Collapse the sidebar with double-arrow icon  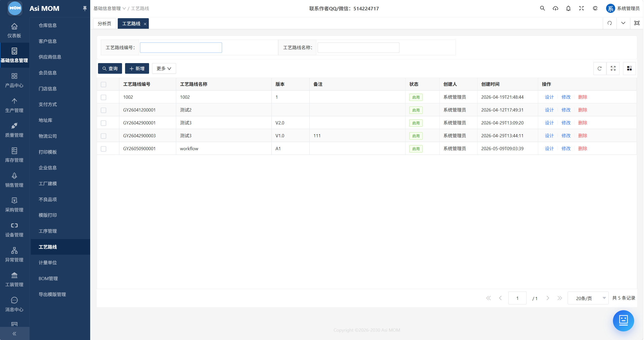pos(14,334)
